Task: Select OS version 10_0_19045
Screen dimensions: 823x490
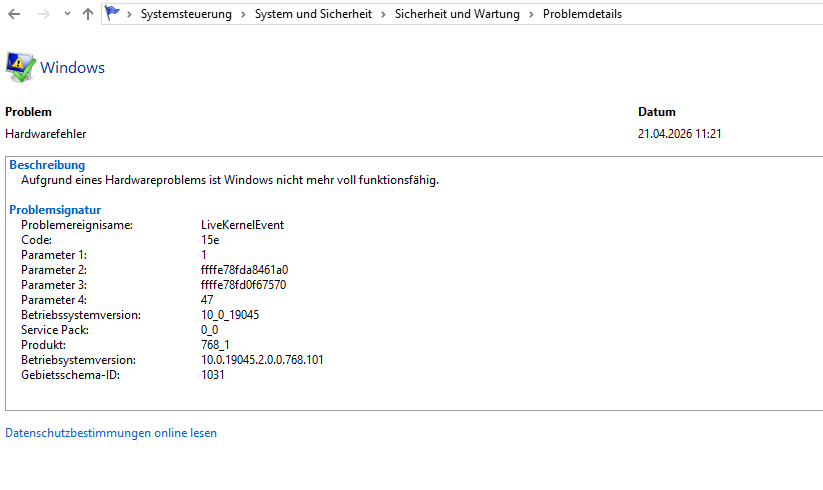Action: (230, 315)
